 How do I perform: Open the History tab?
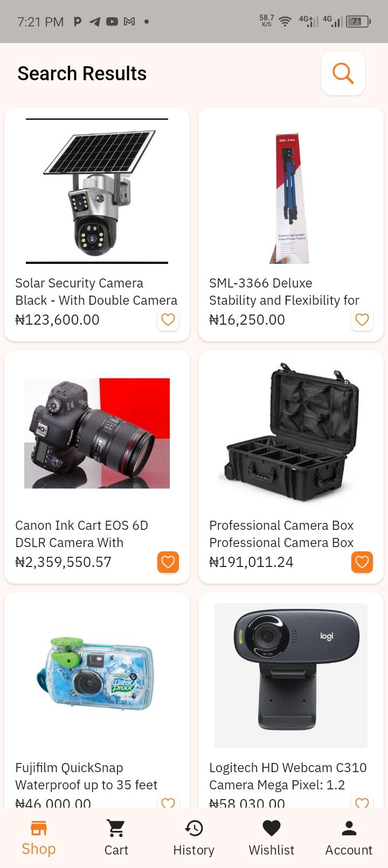click(x=194, y=838)
